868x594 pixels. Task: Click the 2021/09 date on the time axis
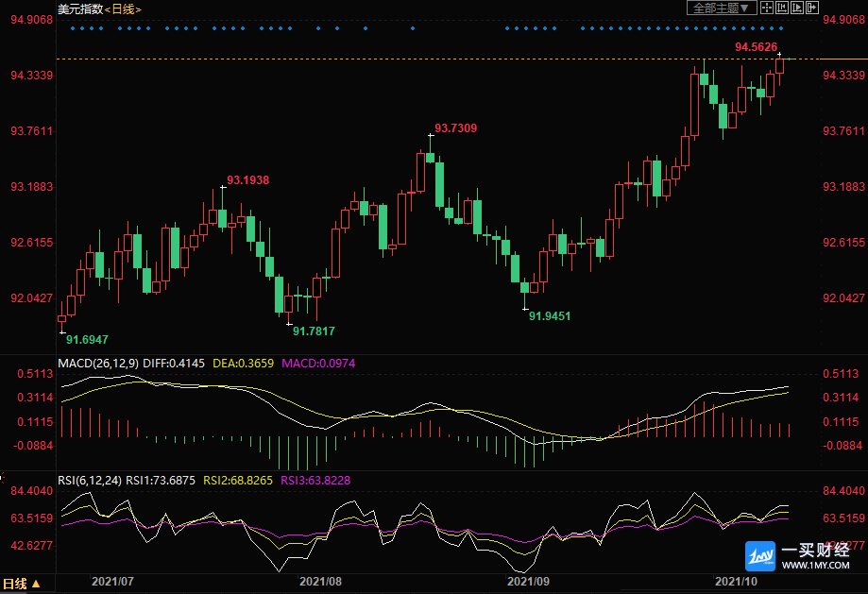coord(528,582)
